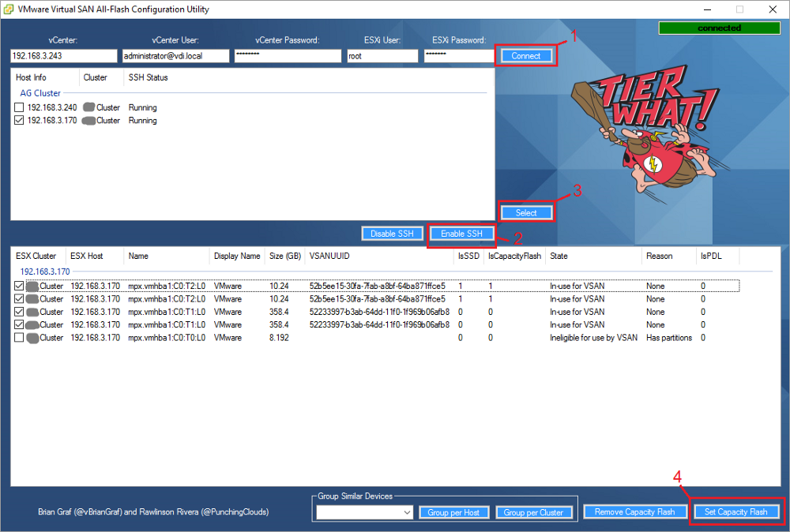Viewport: 790px width, 532px height.
Task: Click the 8.192 size cell
Action: 279,338
